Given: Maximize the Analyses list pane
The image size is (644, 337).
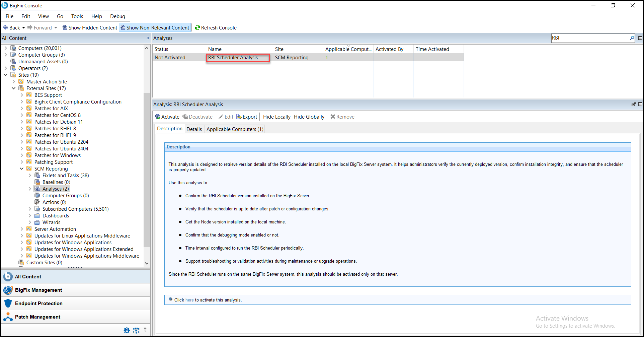Looking at the screenshot, I should point(640,38).
